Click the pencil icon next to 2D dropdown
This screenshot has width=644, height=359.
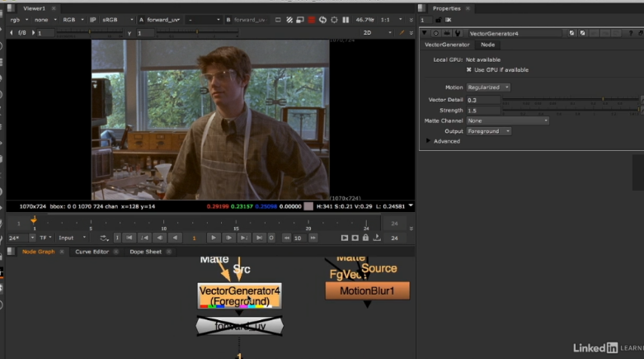[402, 32]
